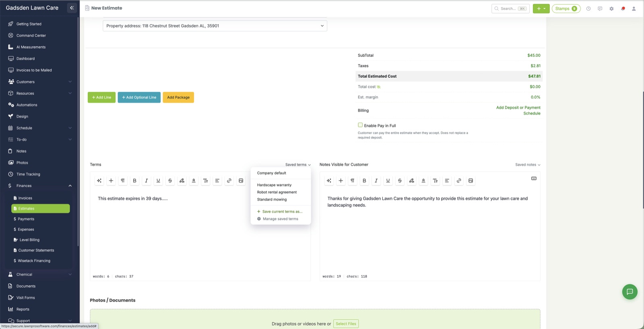This screenshot has height=329, width=644.
Task: Expand the Schedule sidebar section
Action: 40,128
